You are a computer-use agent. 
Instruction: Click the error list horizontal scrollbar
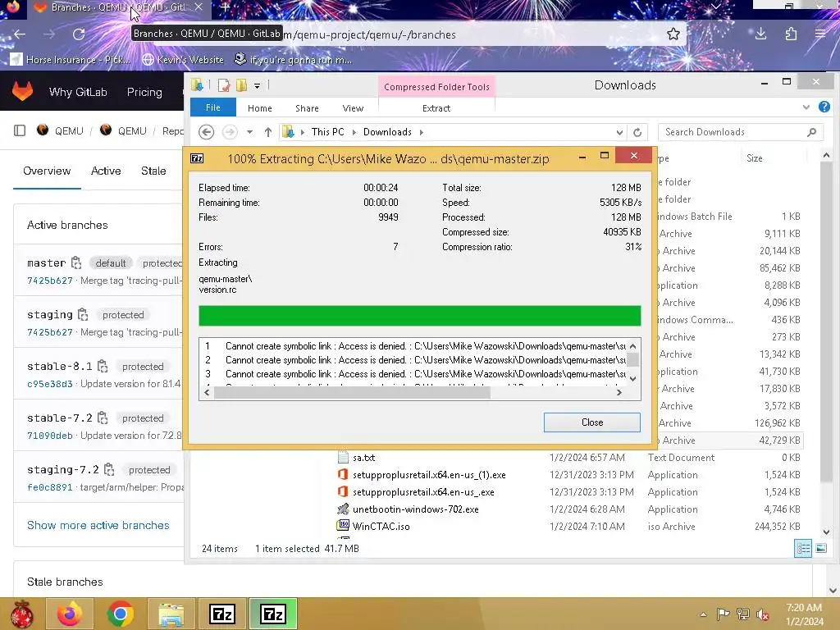352,392
